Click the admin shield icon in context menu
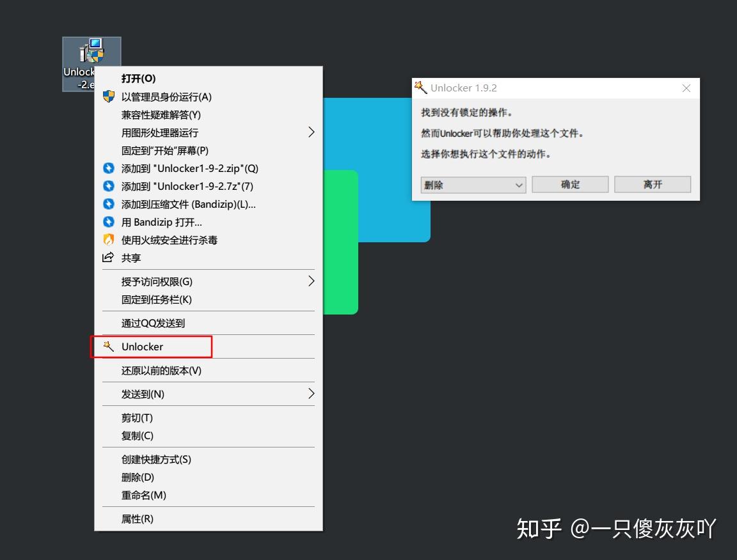This screenshot has height=560, width=737. click(109, 97)
